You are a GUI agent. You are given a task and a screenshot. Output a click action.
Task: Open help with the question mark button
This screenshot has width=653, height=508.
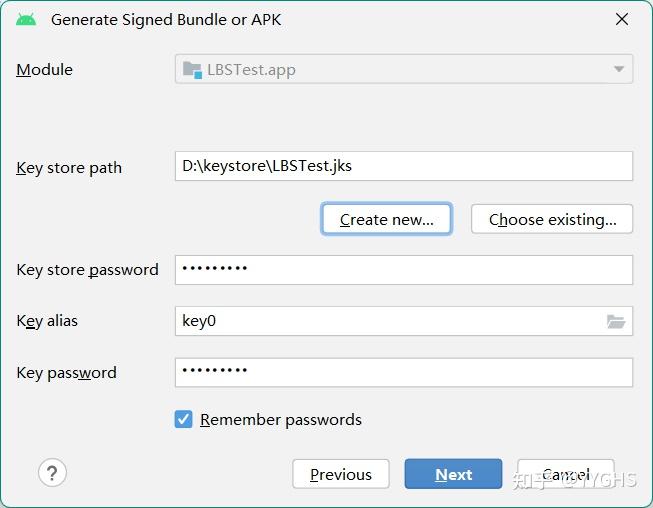(x=52, y=473)
